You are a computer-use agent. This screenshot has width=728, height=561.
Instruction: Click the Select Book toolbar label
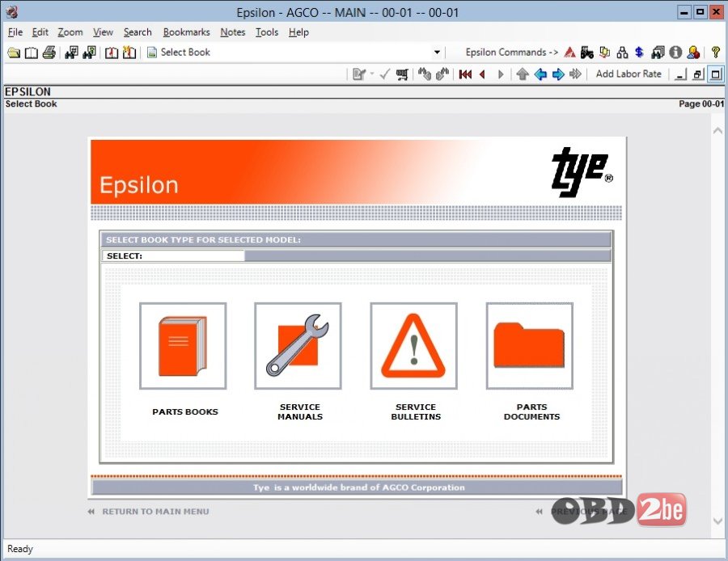185,52
